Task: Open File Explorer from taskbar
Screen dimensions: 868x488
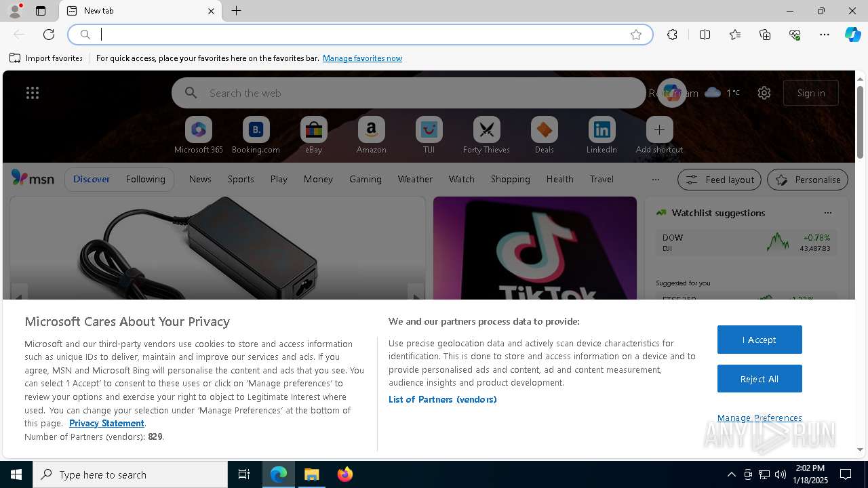Action: coord(312,474)
